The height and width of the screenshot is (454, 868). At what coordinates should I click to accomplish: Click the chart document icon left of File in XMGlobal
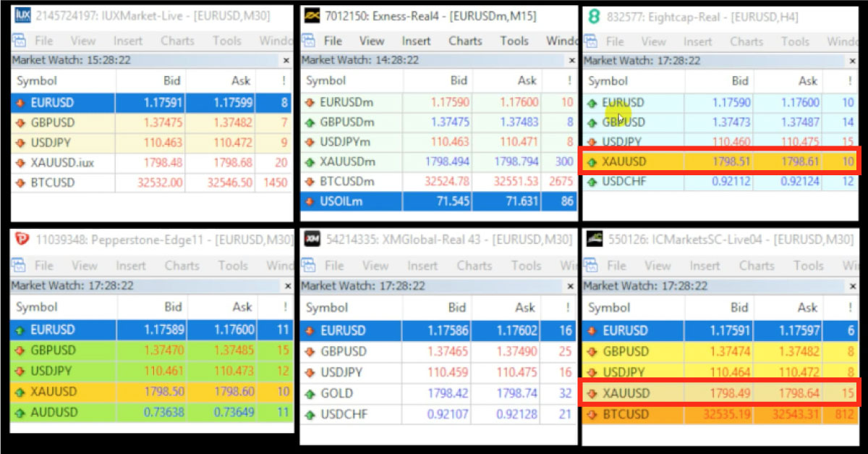point(310,266)
